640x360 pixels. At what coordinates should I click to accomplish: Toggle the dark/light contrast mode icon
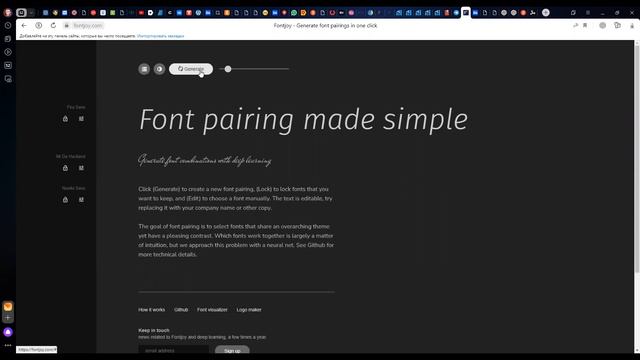tap(160, 69)
